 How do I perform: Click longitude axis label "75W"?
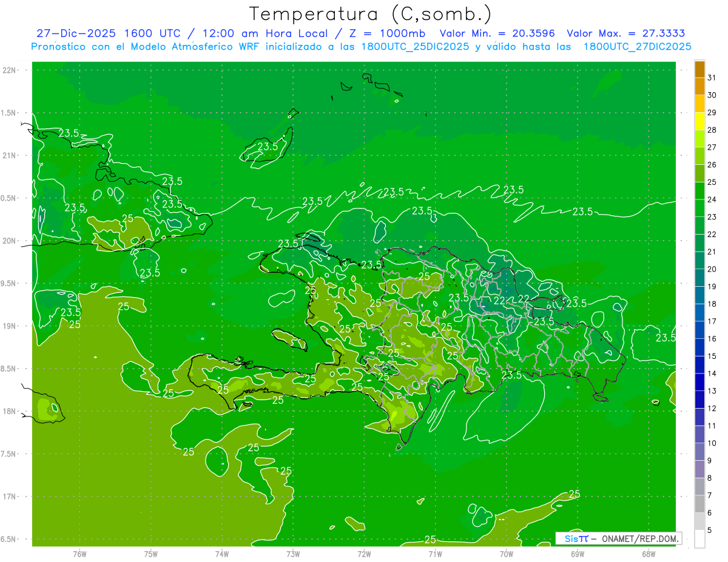pyautogui.click(x=151, y=554)
